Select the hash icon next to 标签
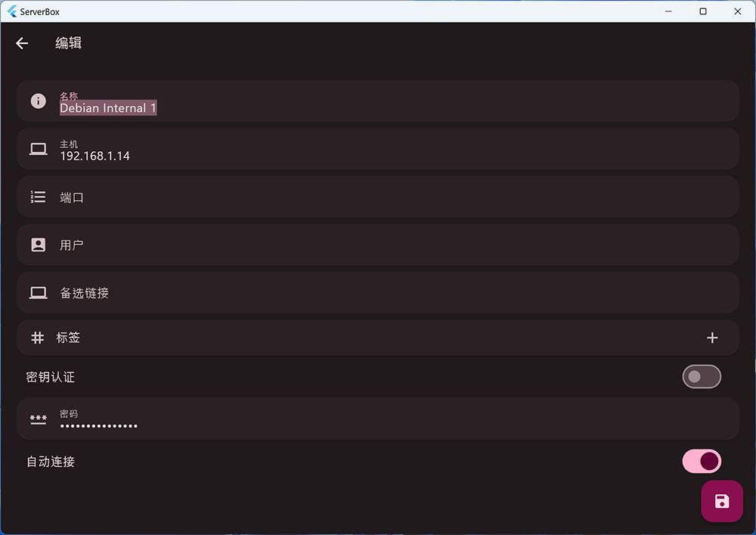756x535 pixels. coord(38,337)
